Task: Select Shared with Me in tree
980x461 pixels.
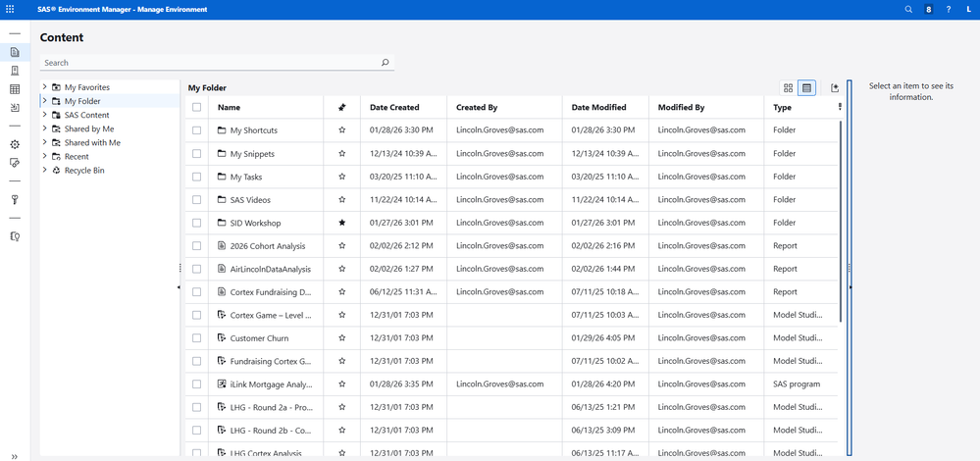Action: point(92,142)
